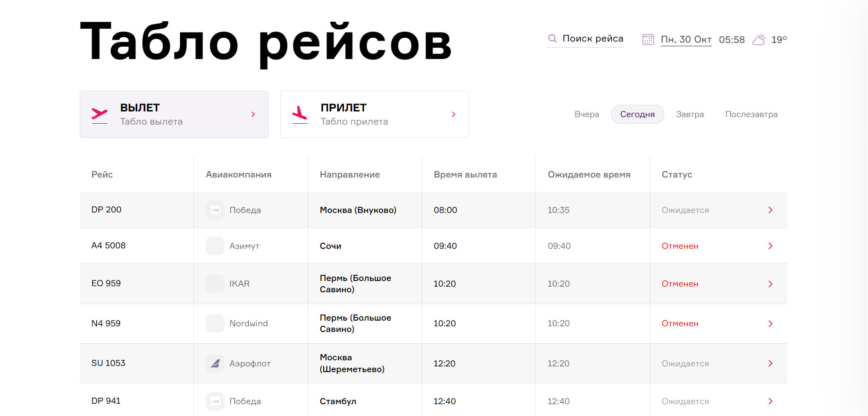
Task: Click destination Москва (Внуково)
Action: pos(358,210)
